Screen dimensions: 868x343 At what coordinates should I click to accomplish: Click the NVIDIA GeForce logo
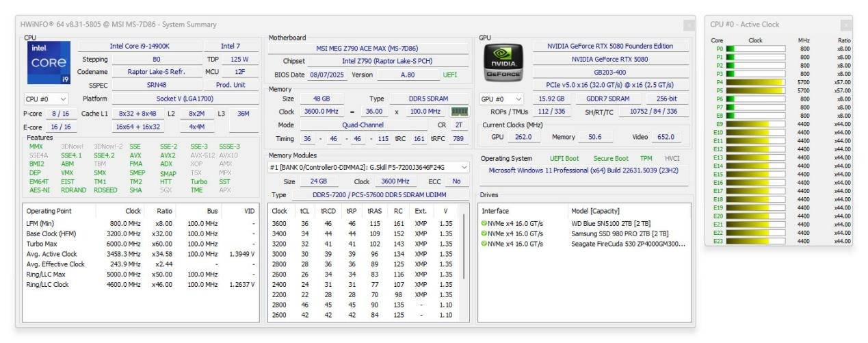pos(503,61)
